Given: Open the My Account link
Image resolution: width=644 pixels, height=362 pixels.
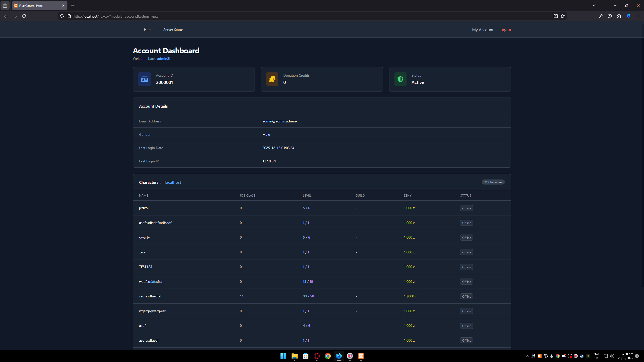Looking at the screenshot, I should (x=482, y=30).
